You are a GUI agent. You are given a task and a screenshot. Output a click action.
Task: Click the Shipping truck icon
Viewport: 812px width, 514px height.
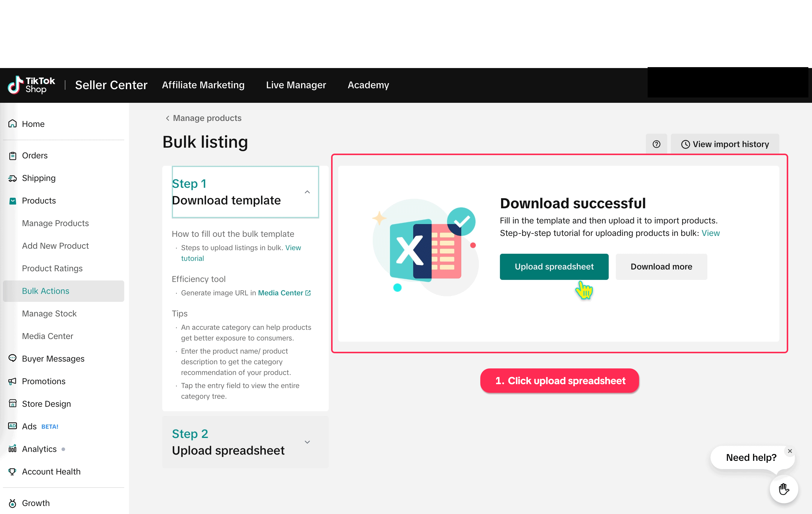[12, 178]
